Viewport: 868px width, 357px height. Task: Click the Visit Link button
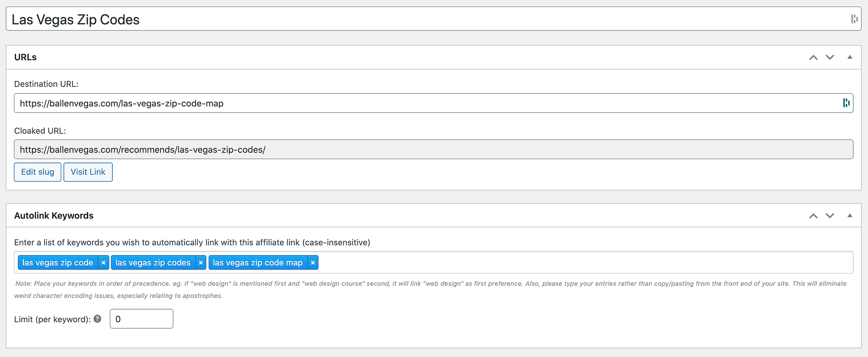88,172
